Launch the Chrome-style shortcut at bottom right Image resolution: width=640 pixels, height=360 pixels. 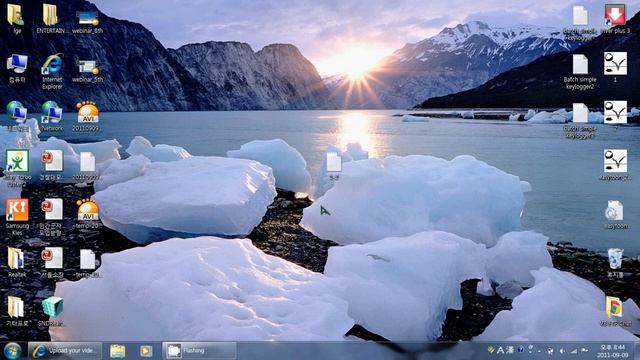[x=614, y=307]
